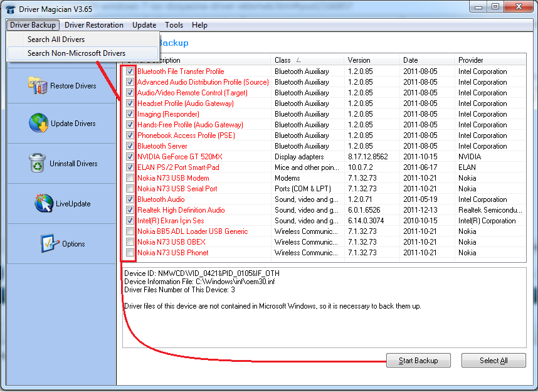This screenshot has width=538, height=392.
Task: Click the Realtek Semicondu... provider cell
Action: click(490, 209)
